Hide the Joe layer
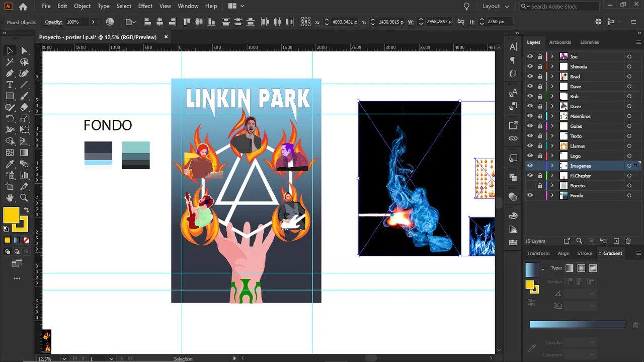Image resolution: width=644 pixels, height=362 pixels. tap(530, 56)
